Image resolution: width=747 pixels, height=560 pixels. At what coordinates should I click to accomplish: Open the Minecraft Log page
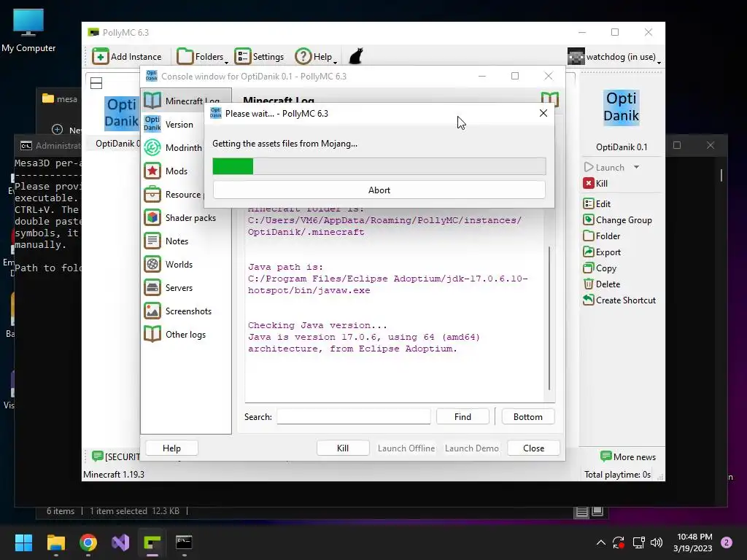(186, 101)
